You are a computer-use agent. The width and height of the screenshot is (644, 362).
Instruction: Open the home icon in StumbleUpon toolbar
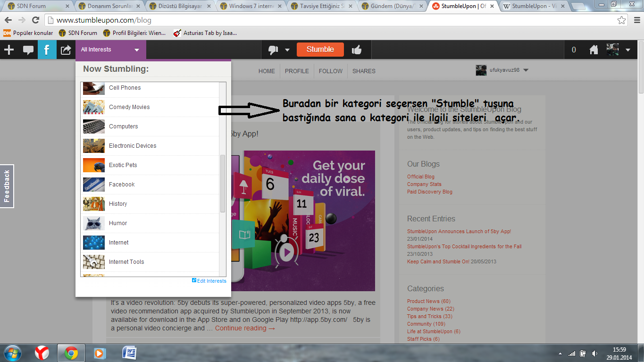(594, 50)
